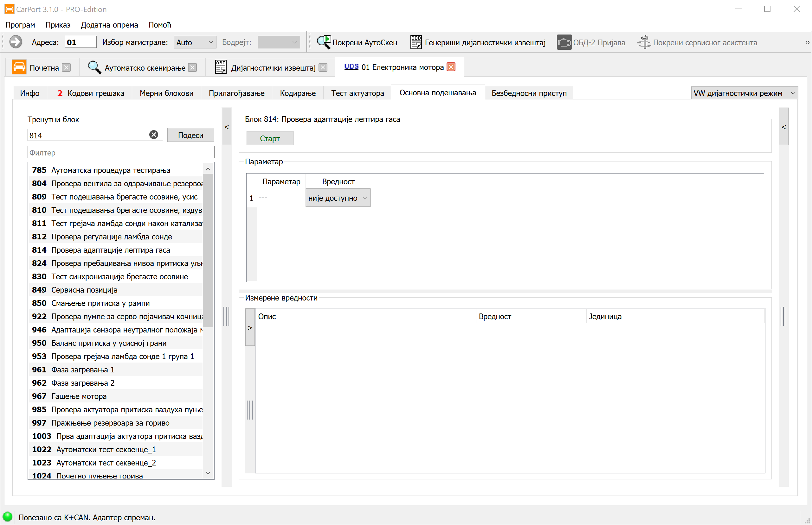812x525 pixels.
Task: Click the green arrow connect icon
Action: coord(16,42)
